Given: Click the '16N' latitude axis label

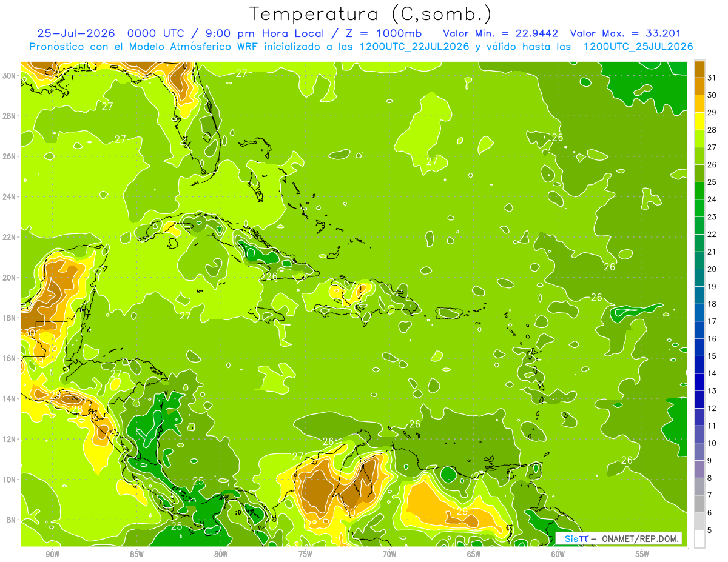Looking at the screenshot, I should click(x=10, y=358).
